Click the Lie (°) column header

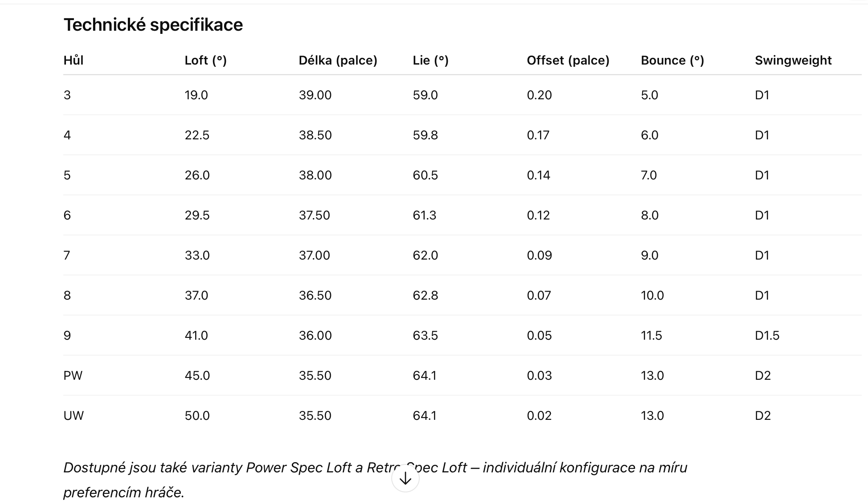pyautogui.click(x=430, y=60)
